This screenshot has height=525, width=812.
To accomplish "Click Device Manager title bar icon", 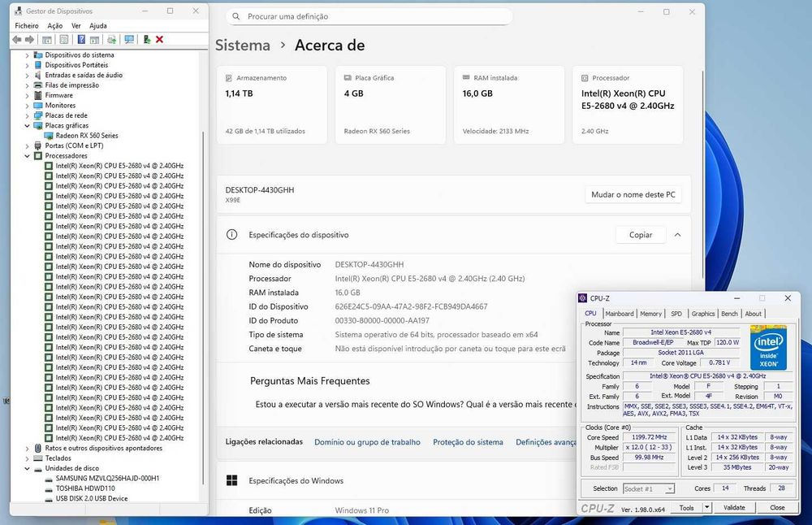I will [19, 11].
